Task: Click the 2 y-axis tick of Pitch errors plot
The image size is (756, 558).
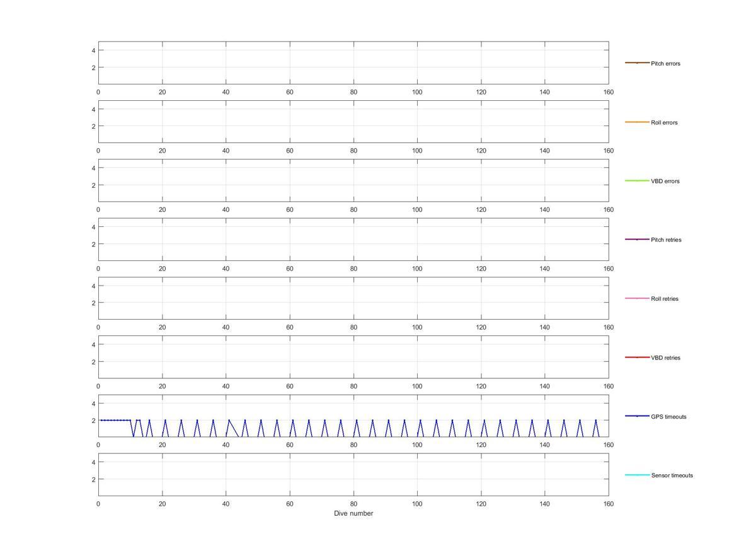Action: point(93,67)
